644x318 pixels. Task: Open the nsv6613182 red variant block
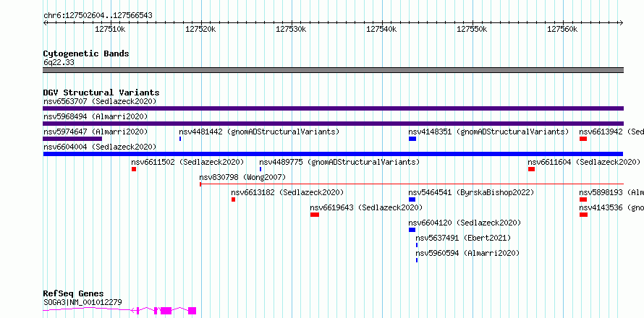coord(233,199)
